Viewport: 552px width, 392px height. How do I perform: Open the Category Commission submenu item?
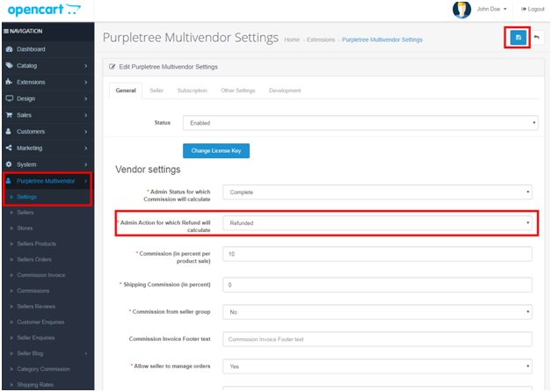44,369
